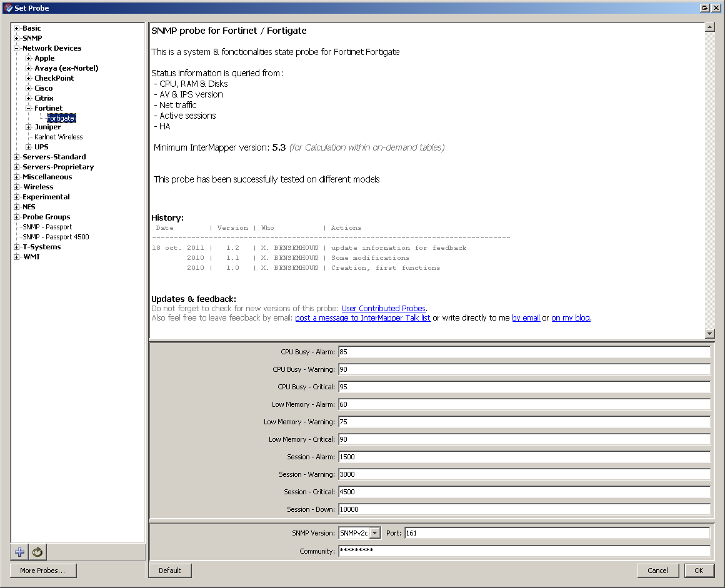This screenshot has width=725, height=588.
Task: Expand the Citrix subcategory
Action: coord(29,99)
